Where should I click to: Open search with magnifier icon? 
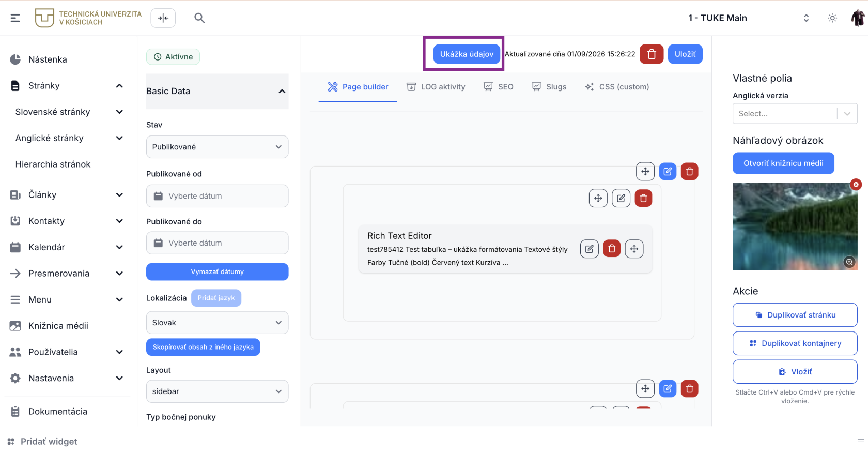tap(199, 18)
